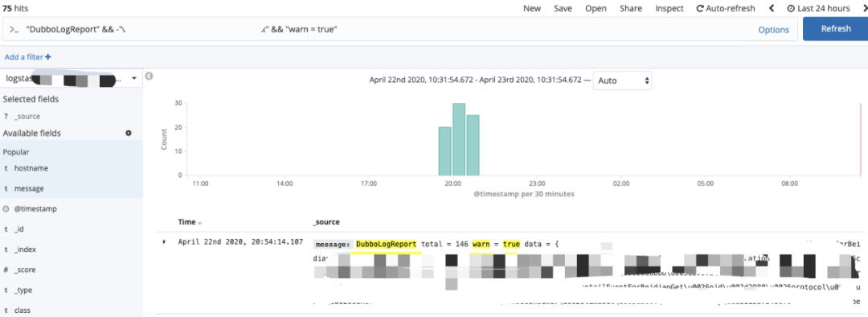
Task: Step time range backward with left chevron
Action: pyautogui.click(x=771, y=8)
